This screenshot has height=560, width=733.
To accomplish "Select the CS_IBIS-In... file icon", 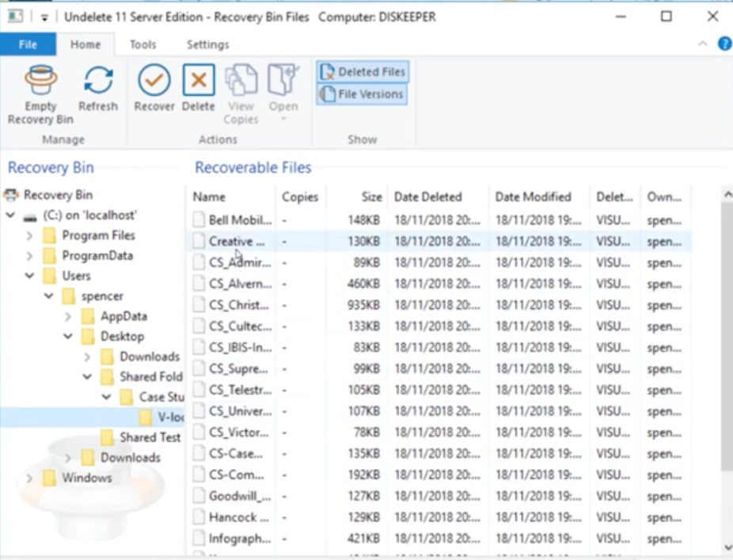I will click(199, 347).
